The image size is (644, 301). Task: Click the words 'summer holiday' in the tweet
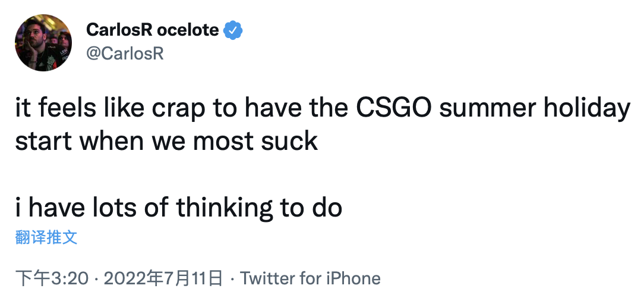pyautogui.click(x=533, y=108)
